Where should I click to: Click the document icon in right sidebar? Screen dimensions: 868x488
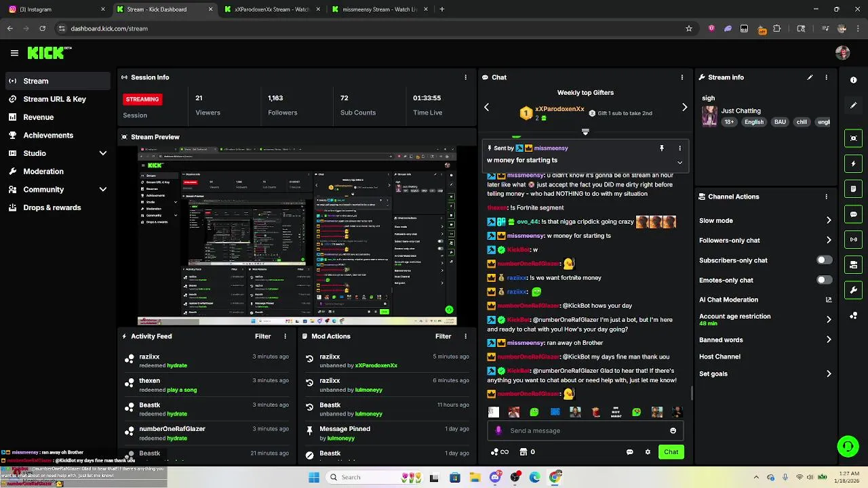click(853, 188)
